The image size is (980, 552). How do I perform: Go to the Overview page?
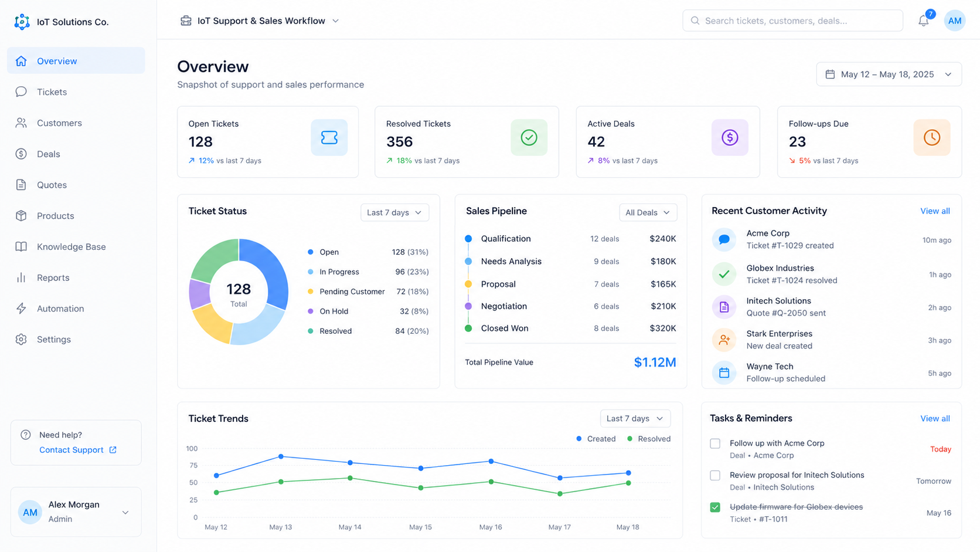click(76, 61)
